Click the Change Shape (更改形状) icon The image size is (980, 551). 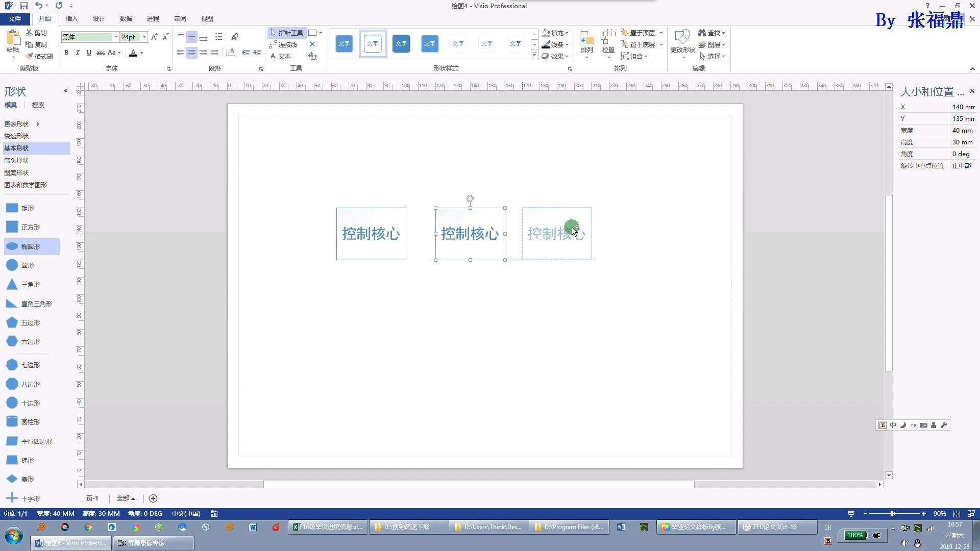682,38
